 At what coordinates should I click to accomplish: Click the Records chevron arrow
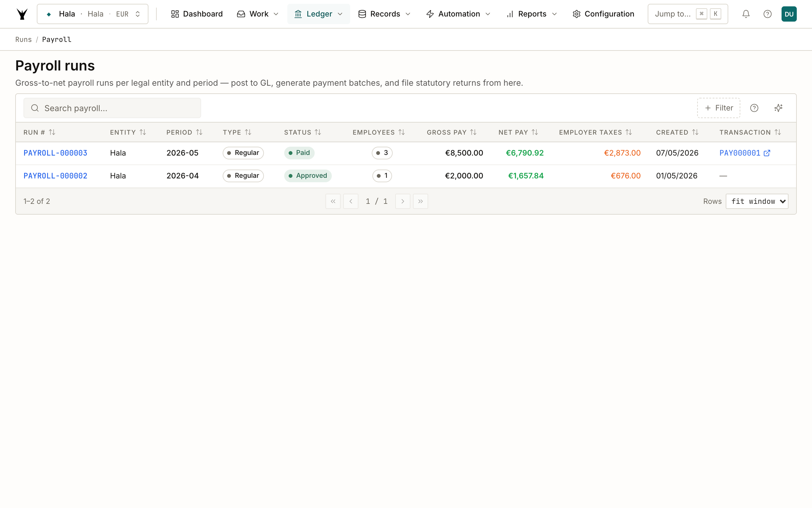(x=408, y=14)
